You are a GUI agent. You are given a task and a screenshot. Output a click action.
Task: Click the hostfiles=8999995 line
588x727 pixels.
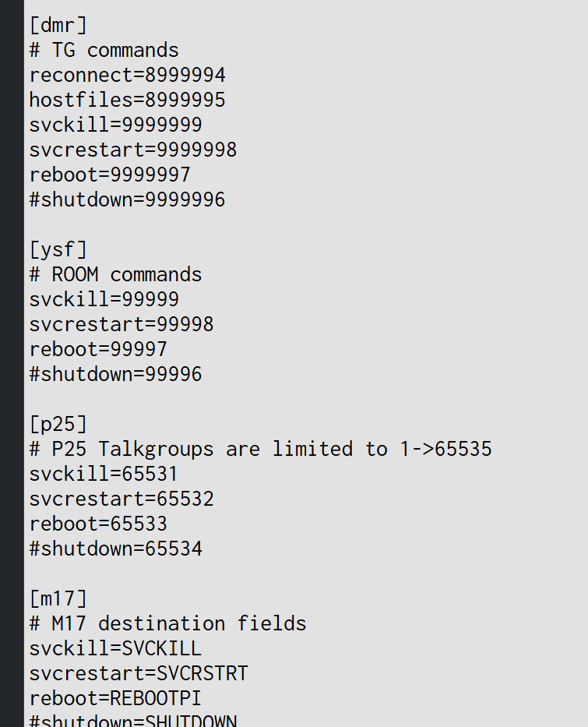pyautogui.click(x=127, y=101)
